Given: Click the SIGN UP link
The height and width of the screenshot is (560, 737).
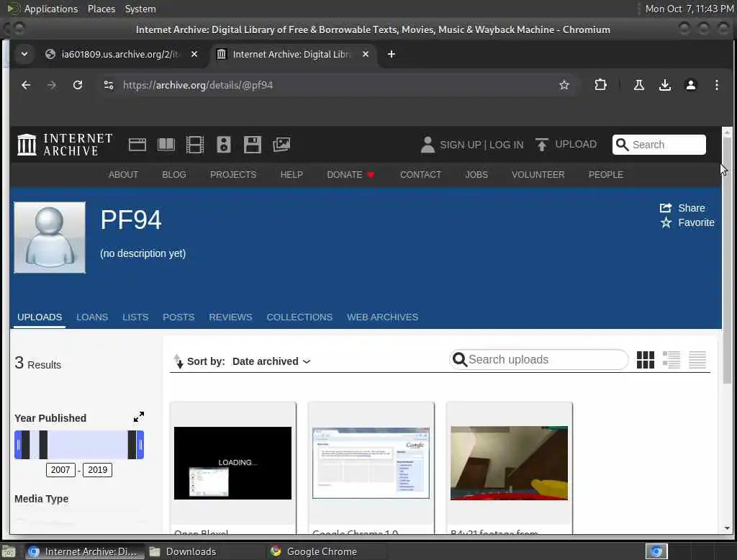Looking at the screenshot, I should pyautogui.click(x=460, y=145).
